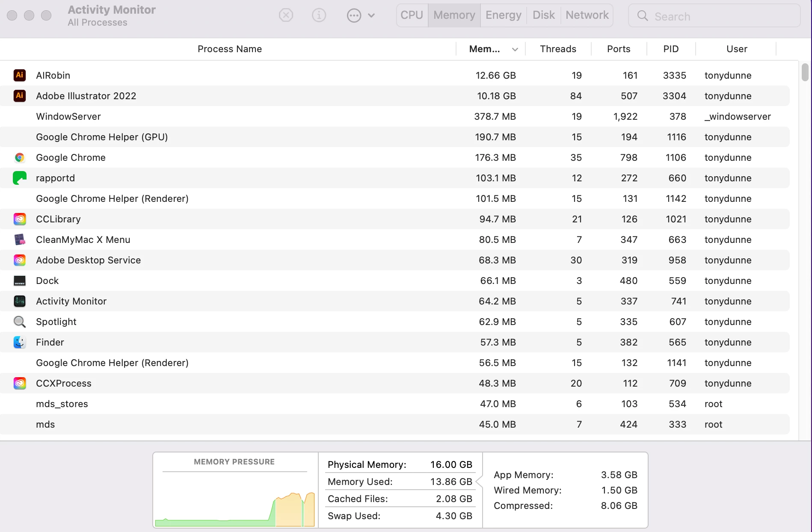
Task: Click the AIRobin process name
Action: tap(53, 75)
